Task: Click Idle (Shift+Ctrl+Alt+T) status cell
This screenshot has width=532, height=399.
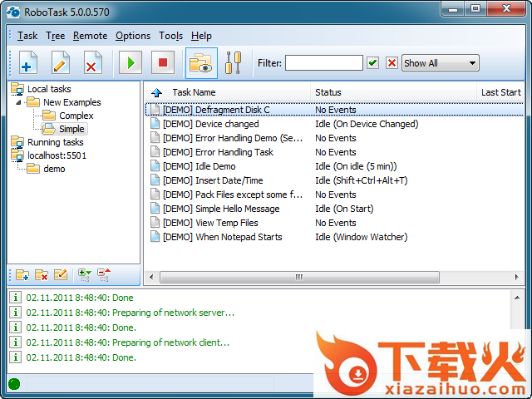Action: 362,180
